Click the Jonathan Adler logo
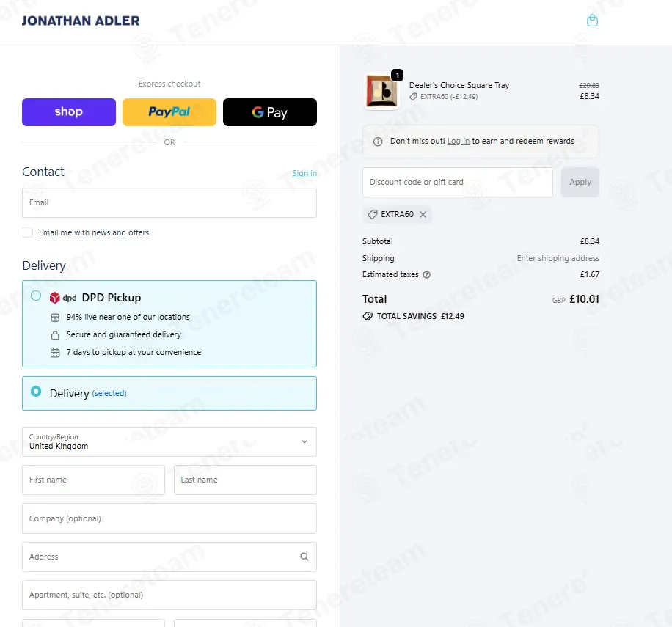Image resolution: width=672 pixels, height=627 pixels. [81, 21]
